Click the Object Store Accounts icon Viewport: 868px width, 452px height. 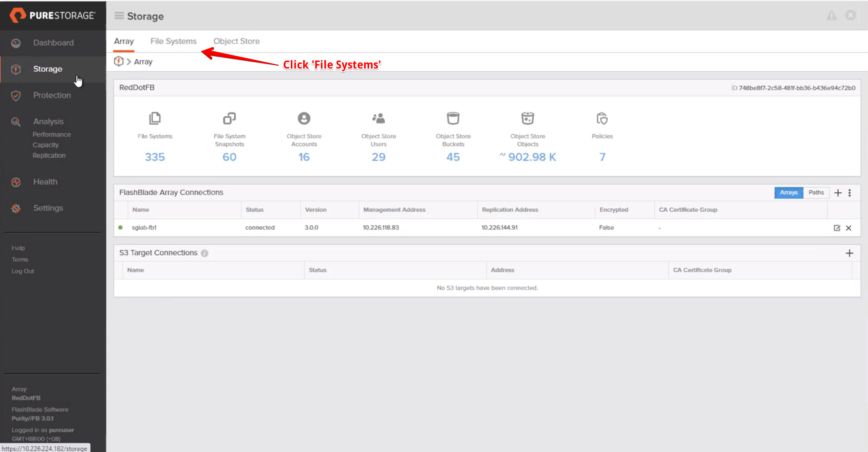point(304,118)
